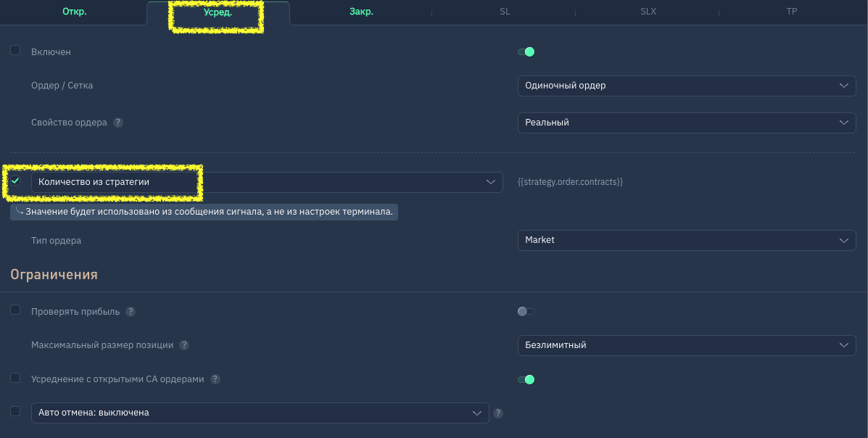Screen dimensions: 868x438
Task: Uncheck the Количество из стратегии checkbox
Action: click(15, 181)
